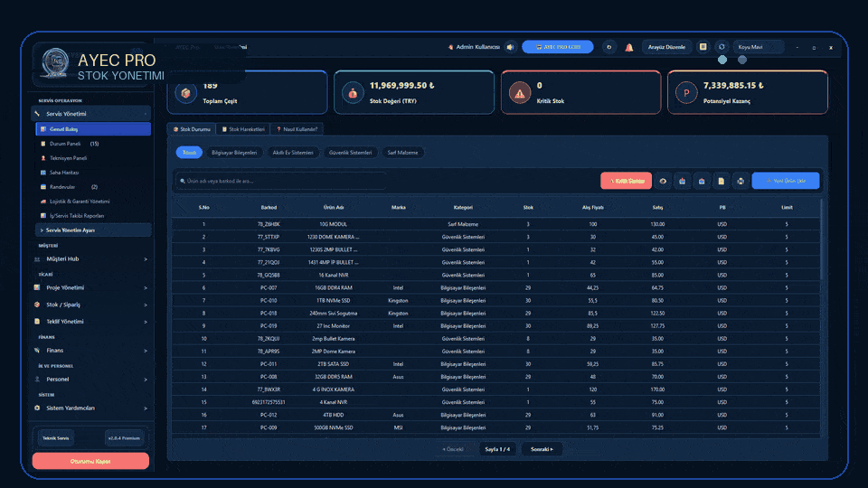Click the AYEC PRO logo emblem
The image size is (868, 488).
pyautogui.click(x=55, y=63)
